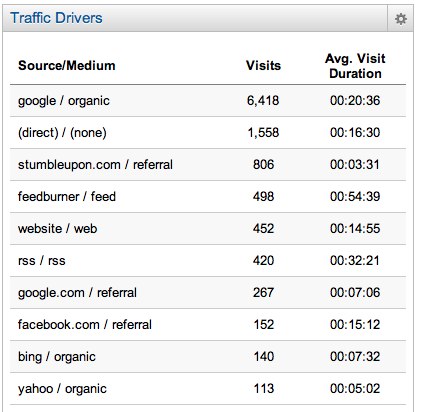The image size is (425, 412).
Task: Select the google.com / referral row
Action: click(x=208, y=293)
